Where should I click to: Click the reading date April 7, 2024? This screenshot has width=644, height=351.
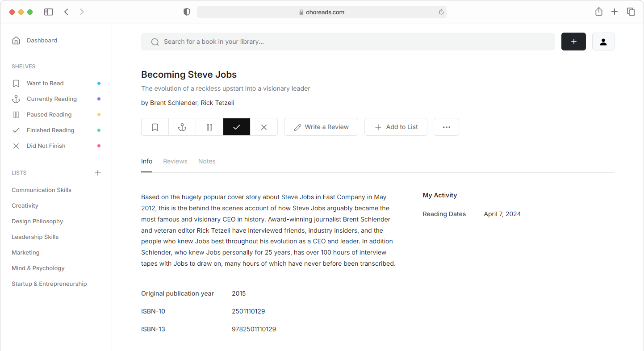[502, 214]
